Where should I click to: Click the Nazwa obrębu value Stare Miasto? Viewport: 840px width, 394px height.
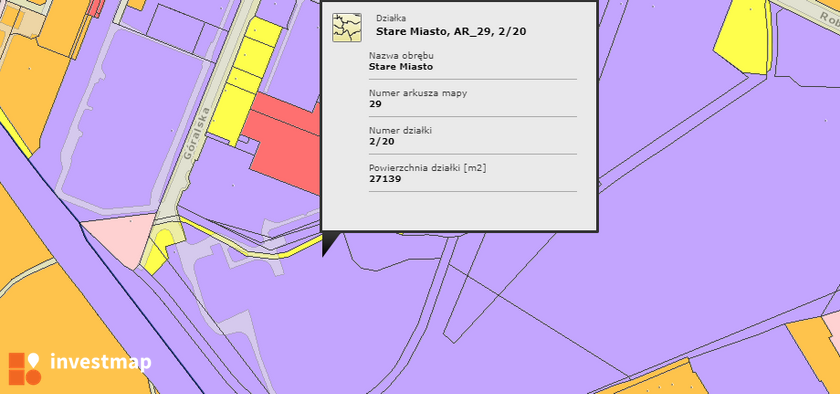pyautogui.click(x=401, y=67)
